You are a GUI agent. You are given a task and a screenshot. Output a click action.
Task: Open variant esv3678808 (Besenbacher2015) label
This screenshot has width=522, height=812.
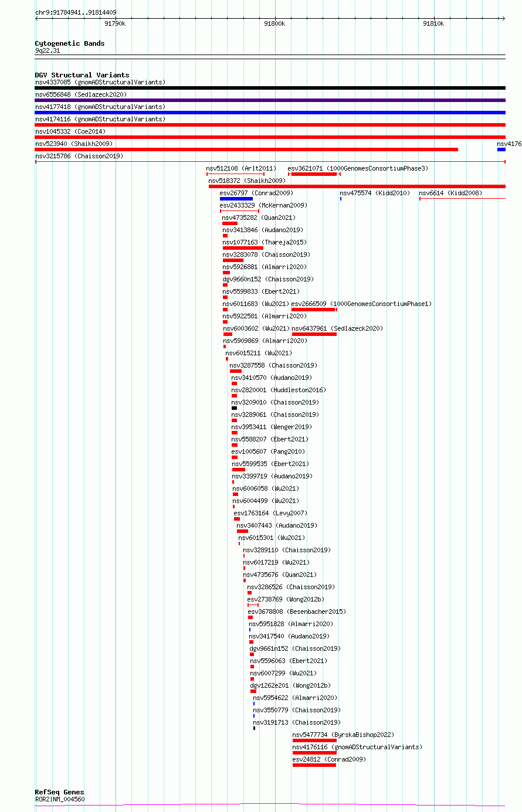pyautogui.click(x=297, y=611)
